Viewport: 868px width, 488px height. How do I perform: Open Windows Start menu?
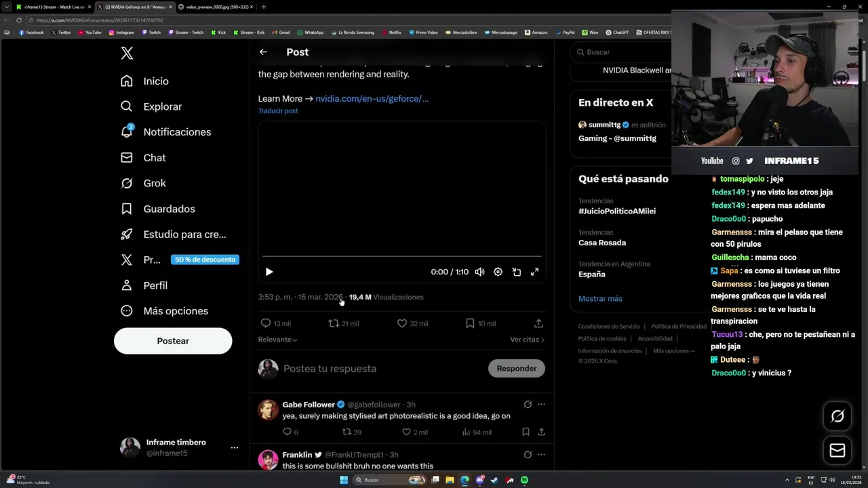coord(344,480)
